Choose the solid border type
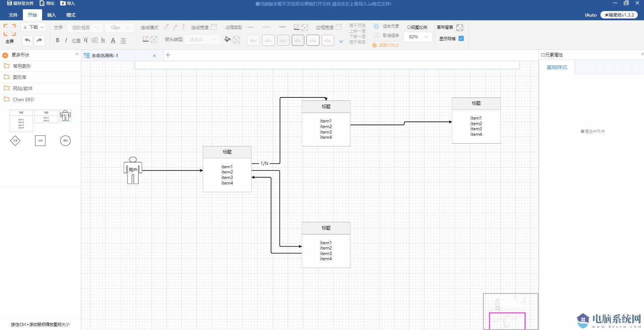The width and height of the screenshot is (644, 330). (282, 27)
